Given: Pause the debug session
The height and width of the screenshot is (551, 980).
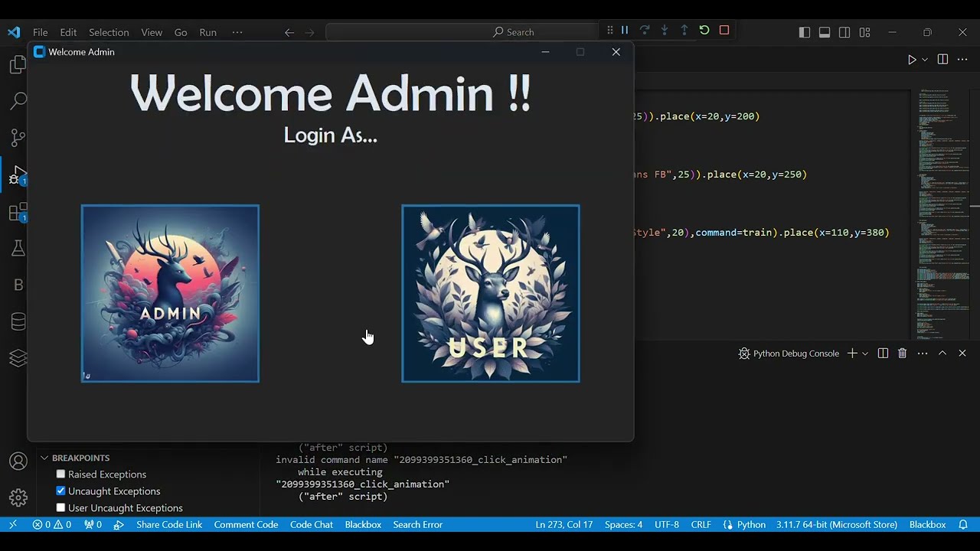Looking at the screenshot, I should click(x=625, y=31).
